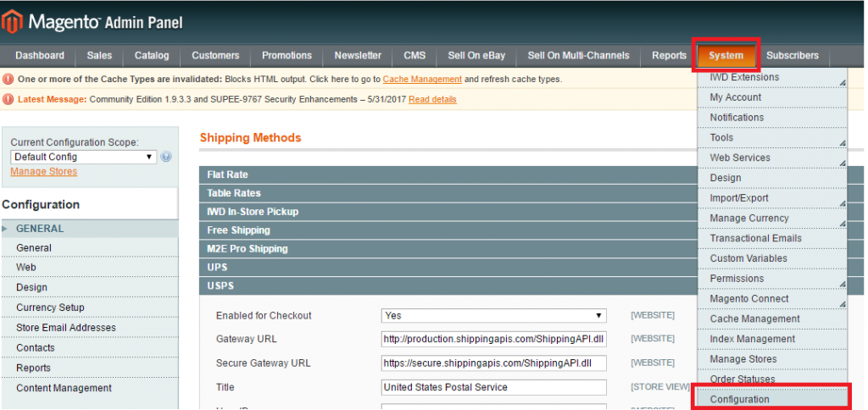The width and height of the screenshot is (868, 410).
Task: Open the Enabled for Checkout dropdown
Action: pos(494,315)
